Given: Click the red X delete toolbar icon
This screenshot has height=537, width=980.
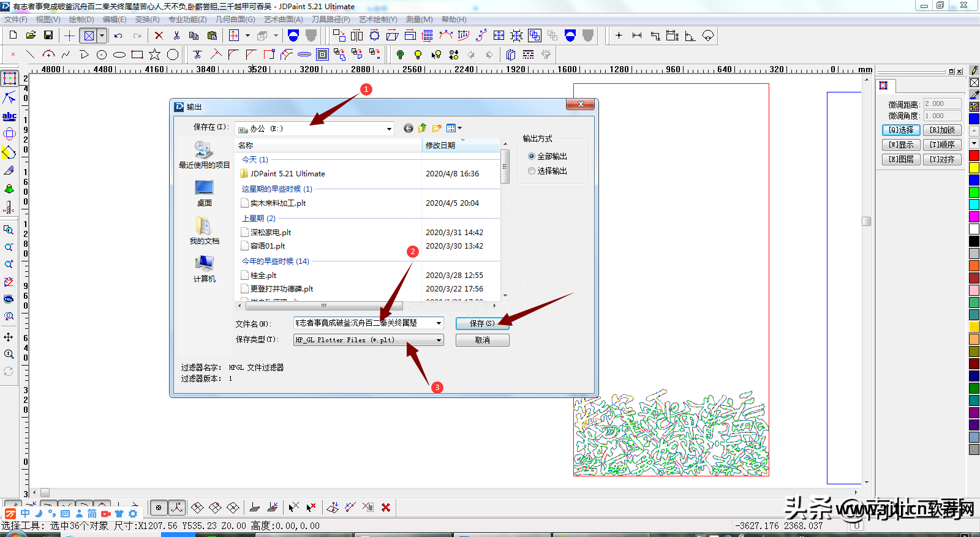Looking at the screenshot, I should 159,36.
